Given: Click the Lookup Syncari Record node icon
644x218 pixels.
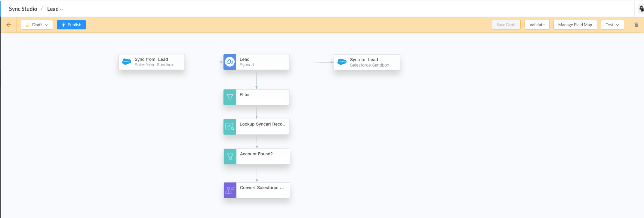Looking at the screenshot, I should coord(230,127).
